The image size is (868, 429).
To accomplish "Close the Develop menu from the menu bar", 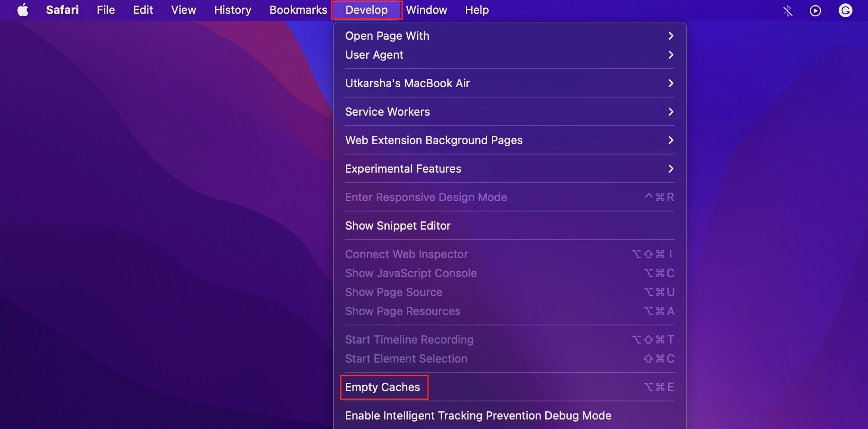I will tap(367, 10).
